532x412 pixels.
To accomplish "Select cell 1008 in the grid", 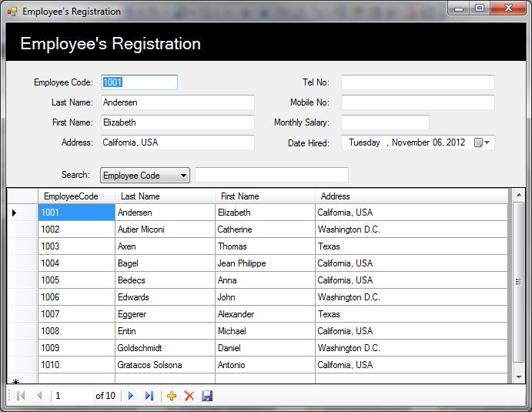I will point(77,331).
